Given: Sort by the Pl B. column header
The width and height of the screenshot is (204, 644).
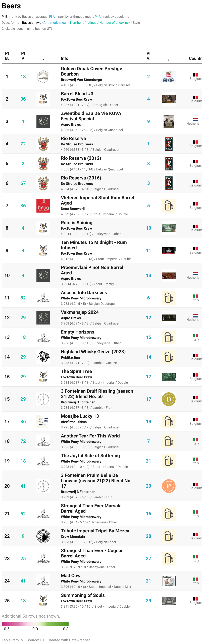Looking at the screenshot, I should point(7,56).
